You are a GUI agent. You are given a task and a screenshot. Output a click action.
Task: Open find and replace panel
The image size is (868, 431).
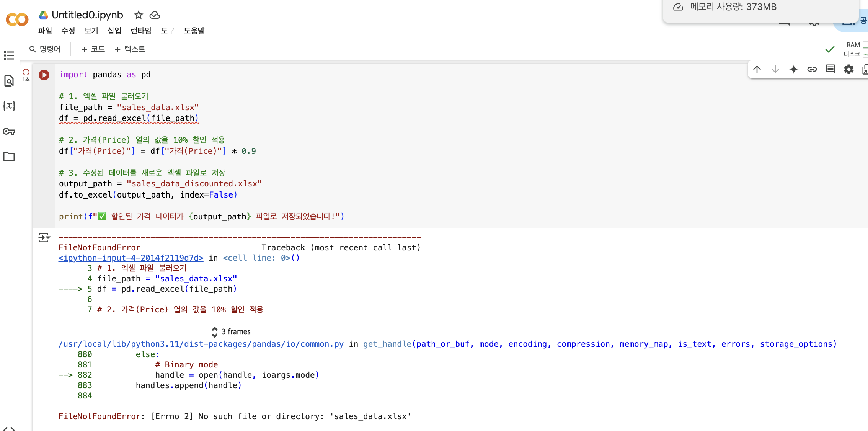click(x=9, y=81)
